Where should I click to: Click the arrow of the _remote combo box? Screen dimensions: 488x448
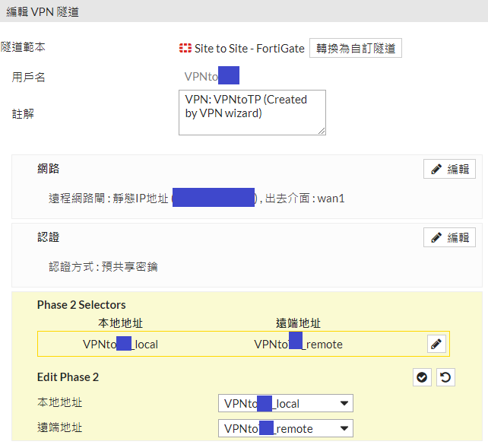(x=344, y=428)
